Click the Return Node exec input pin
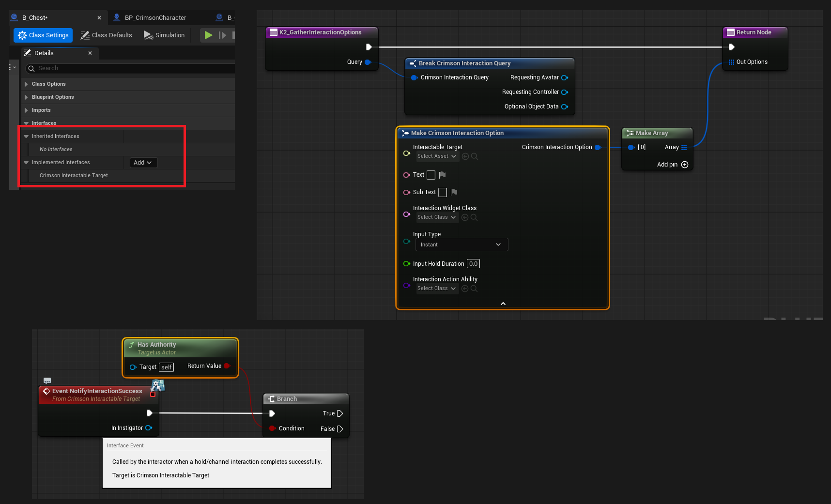The height and width of the screenshot is (504, 831). pos(732,47)
